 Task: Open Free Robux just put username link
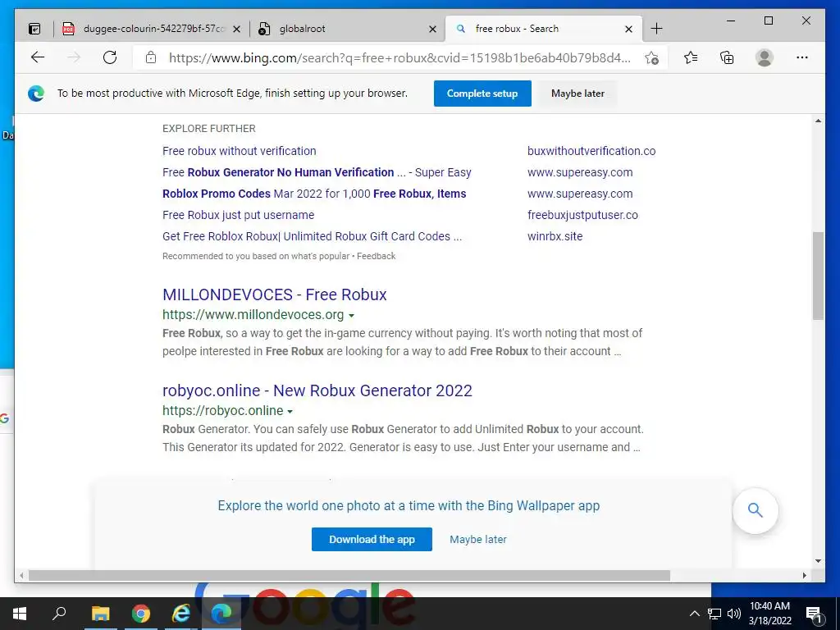point(238,216)
